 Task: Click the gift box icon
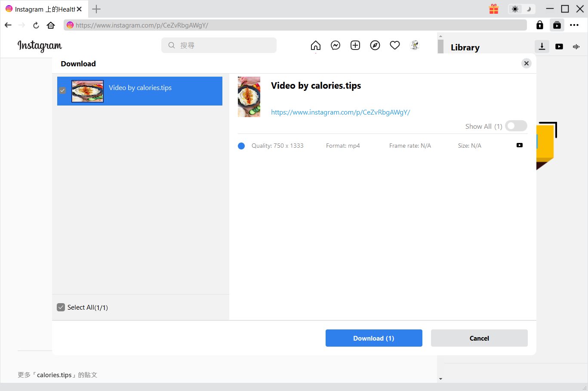point(494,9)
